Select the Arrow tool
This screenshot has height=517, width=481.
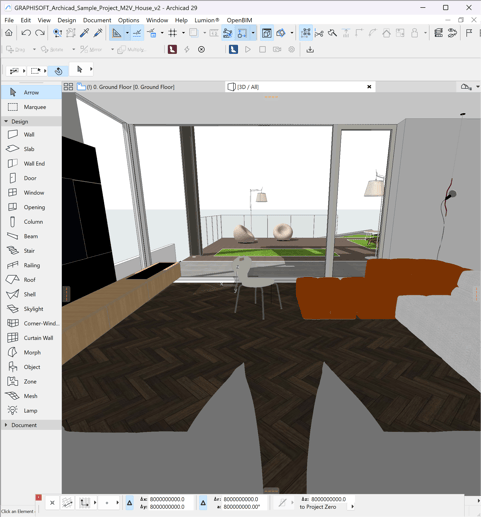tap(31, 92)
